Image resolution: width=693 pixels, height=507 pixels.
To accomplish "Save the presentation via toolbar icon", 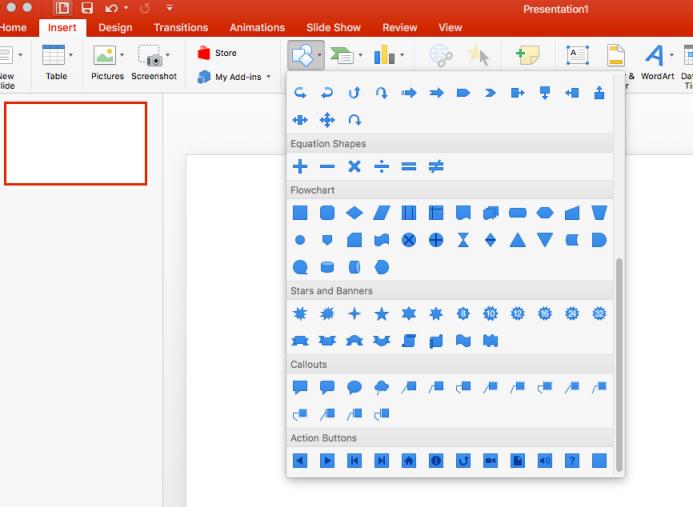I will coord(87,8).
